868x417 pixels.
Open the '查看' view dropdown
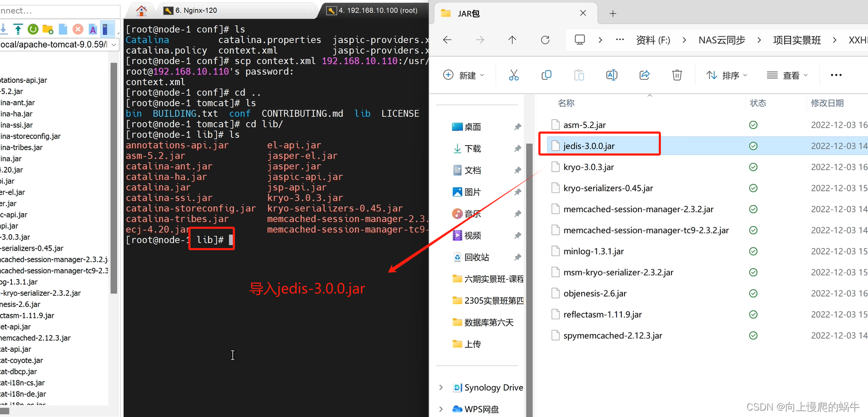click(787, 75)
